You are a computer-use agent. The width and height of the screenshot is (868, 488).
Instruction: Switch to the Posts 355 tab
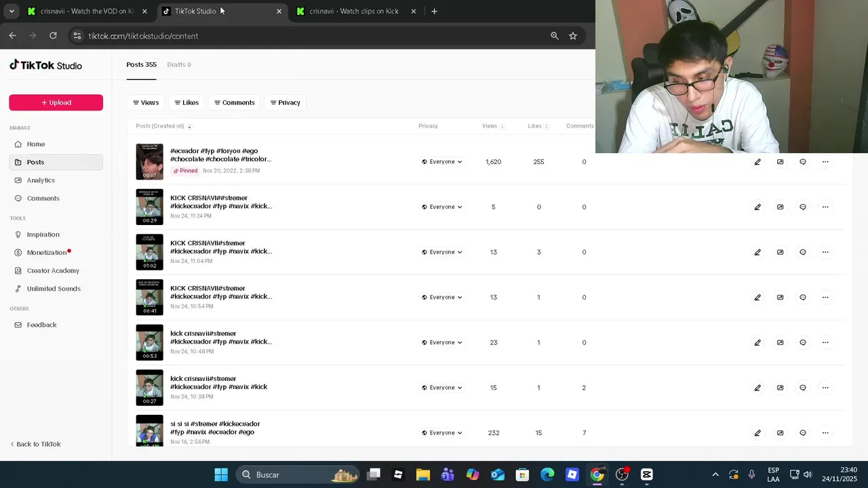(141, 64)
